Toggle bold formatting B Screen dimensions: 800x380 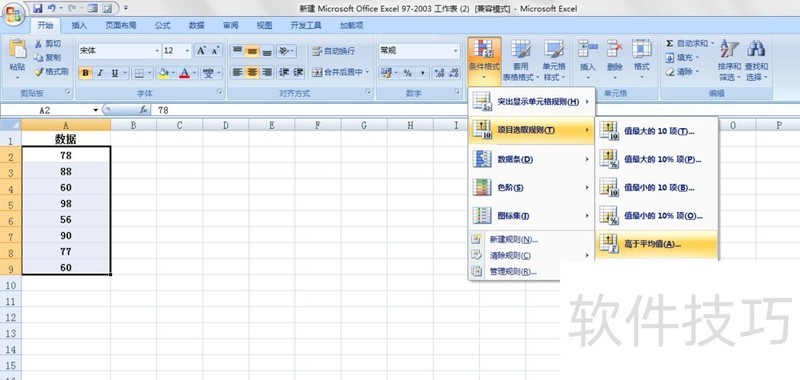[86, 73]
